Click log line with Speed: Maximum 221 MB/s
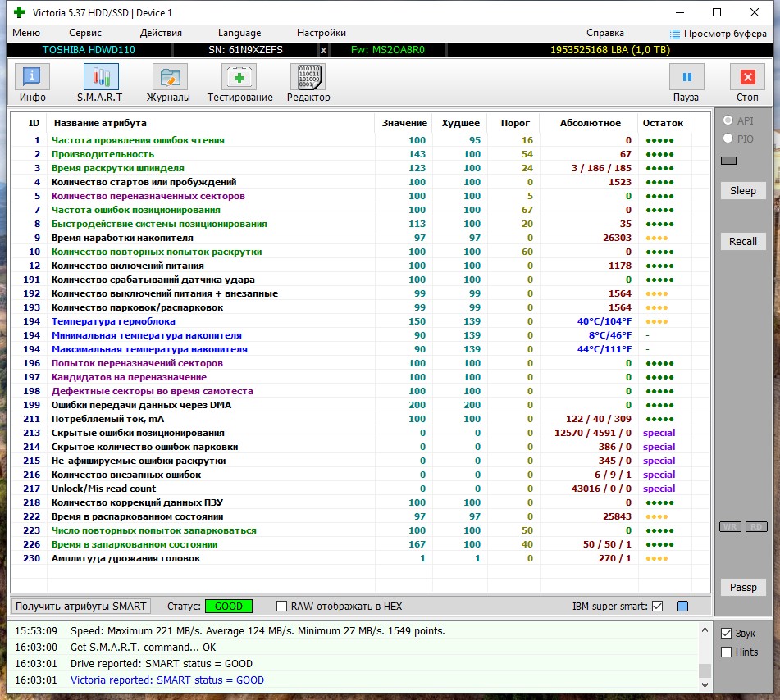780x700 pixels. pos(258,630)
